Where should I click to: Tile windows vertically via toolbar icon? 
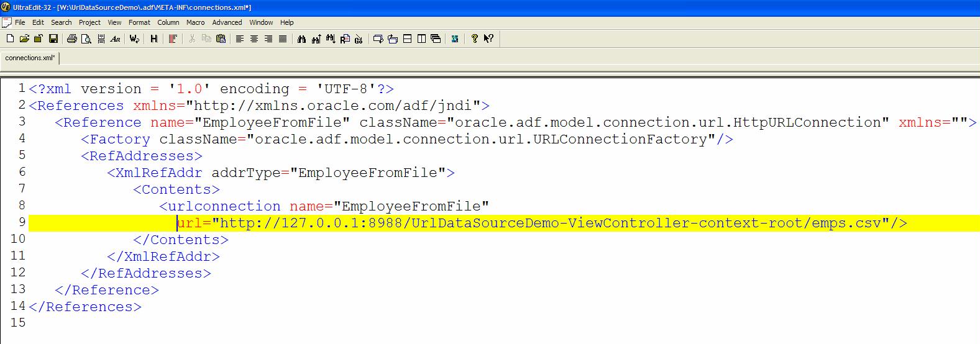pyautogui.click(x=421, y=38)
